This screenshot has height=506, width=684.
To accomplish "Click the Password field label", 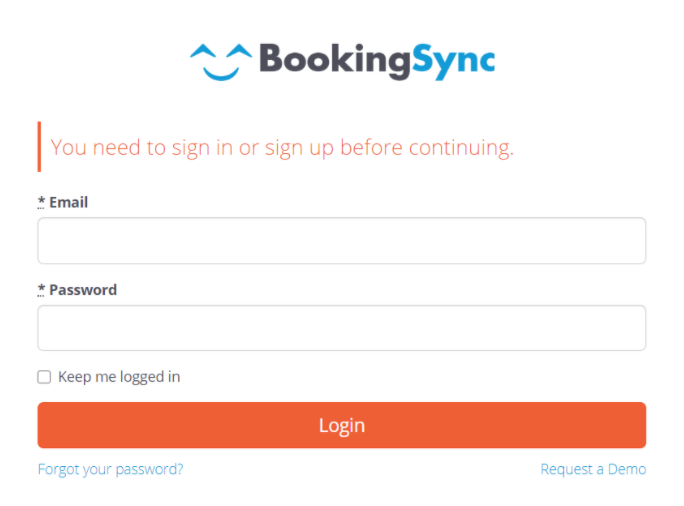I will tap(83, 290).
